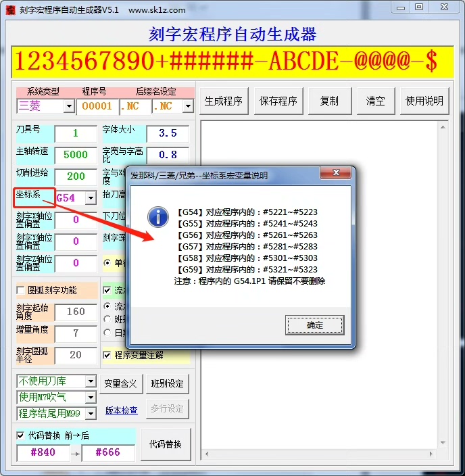Click the 刻字Z轴位置偏置 input field
The width and height of the screenshot is (465, 476).
click(x=76, y=263)
